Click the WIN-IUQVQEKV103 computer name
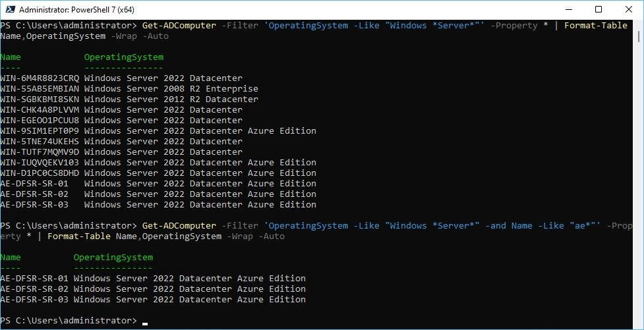 40,163
